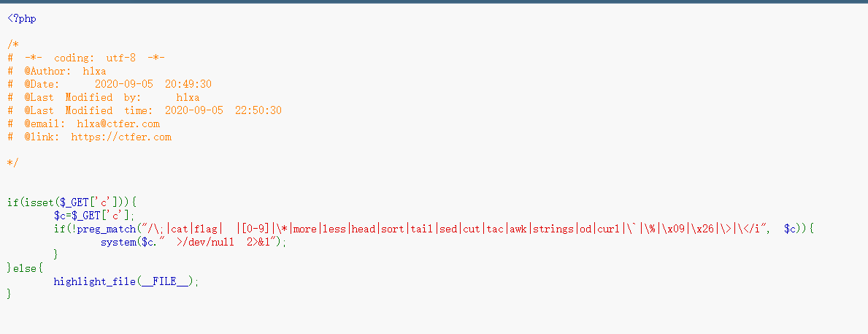Click the closing comment marker */

[x=12, y=162]
